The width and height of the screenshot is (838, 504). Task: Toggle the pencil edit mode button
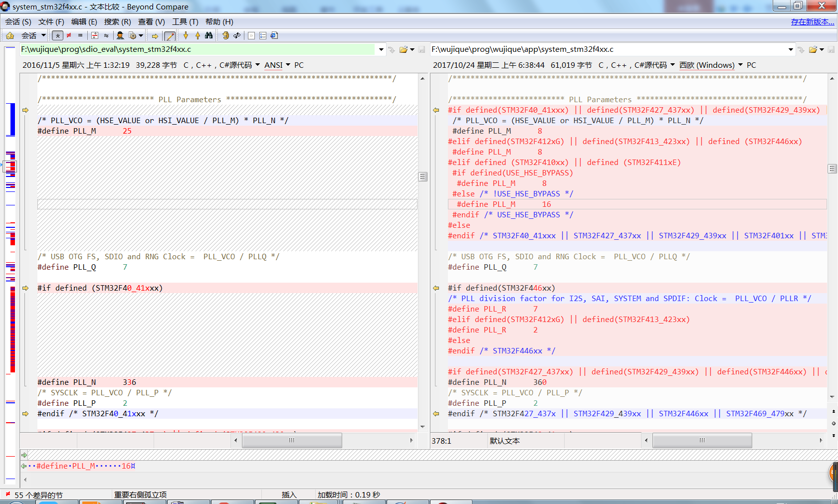click(170, 36)
